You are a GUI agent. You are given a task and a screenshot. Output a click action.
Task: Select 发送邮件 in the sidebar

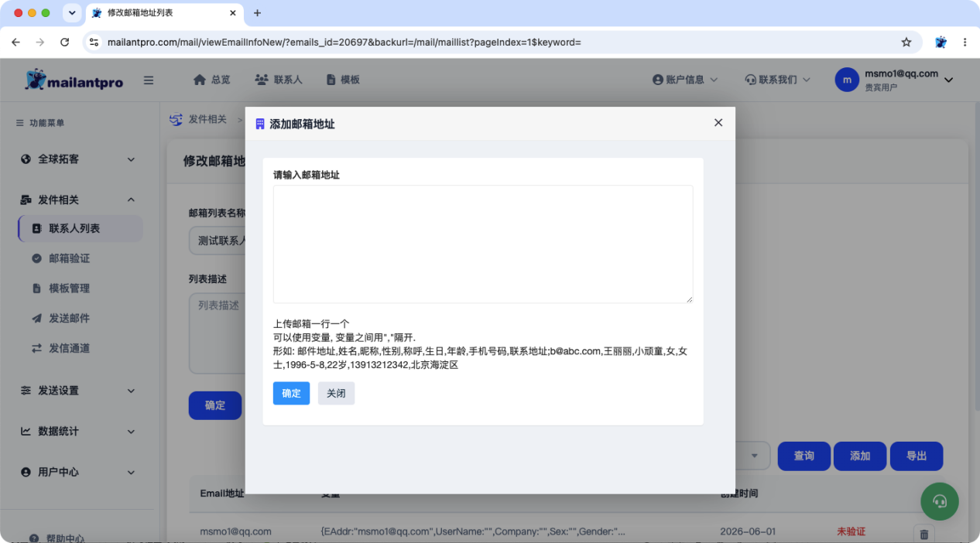69,318
